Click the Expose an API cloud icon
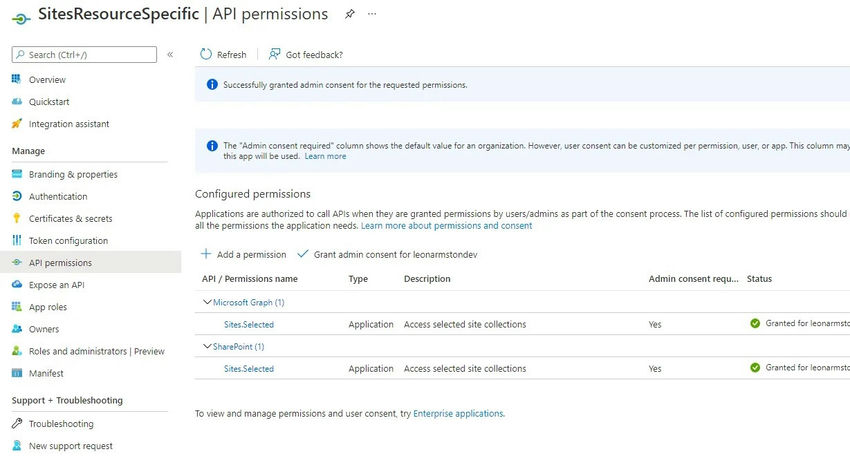850x456 pixels. point(17,285)
